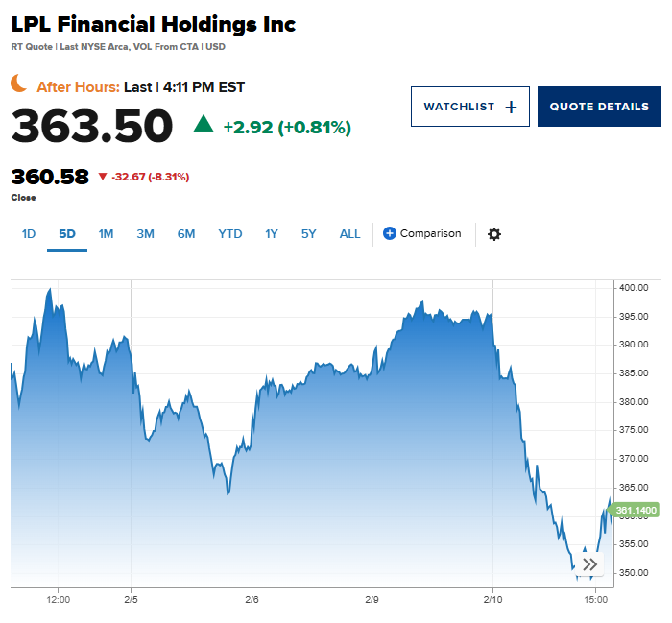
Task: Click the after hours moon icon
Action: pos(20,84)
